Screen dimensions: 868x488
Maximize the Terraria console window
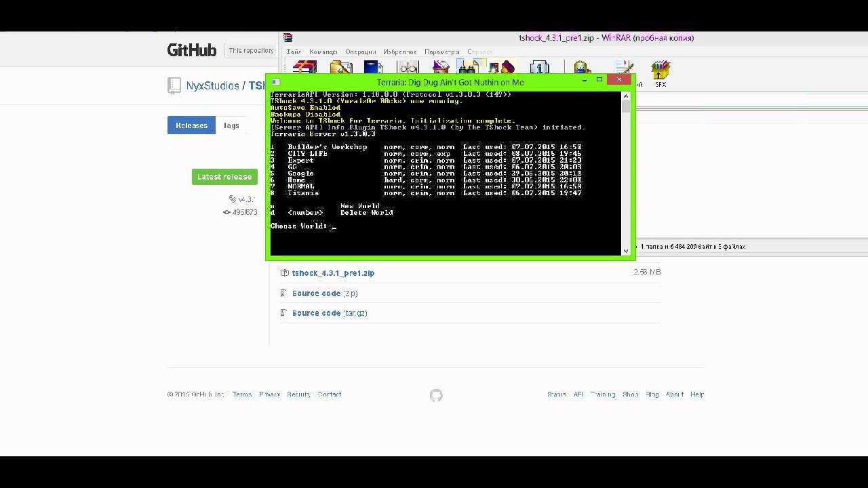[600, 80]
